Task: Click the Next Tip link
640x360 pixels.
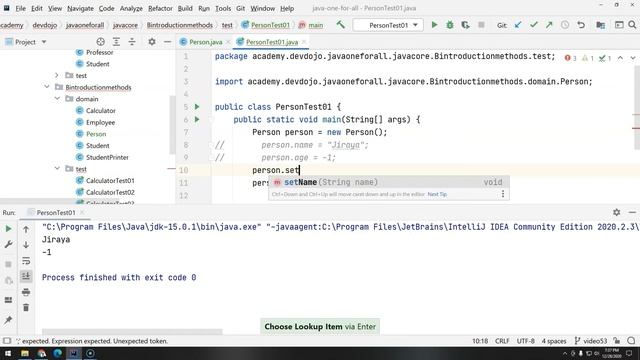Action: pos(437,194)
